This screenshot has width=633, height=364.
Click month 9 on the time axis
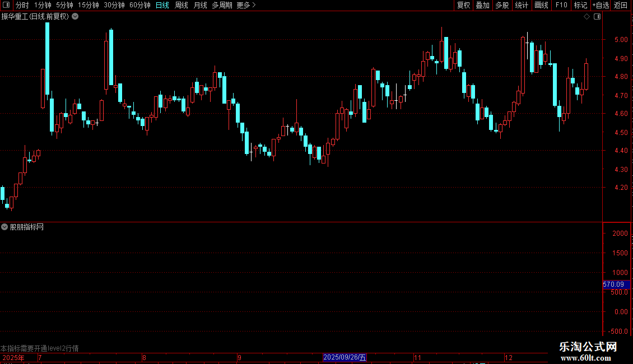[x=239, y=358]
